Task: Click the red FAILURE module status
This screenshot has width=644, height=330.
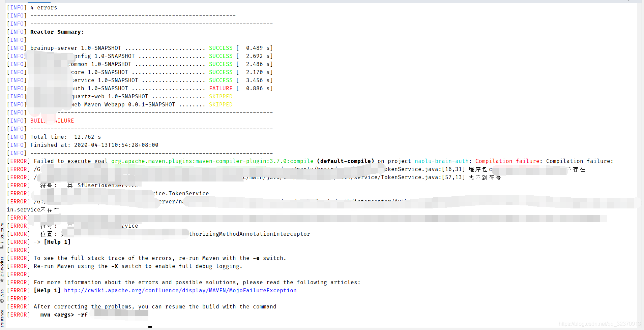Action: [221, 88]
